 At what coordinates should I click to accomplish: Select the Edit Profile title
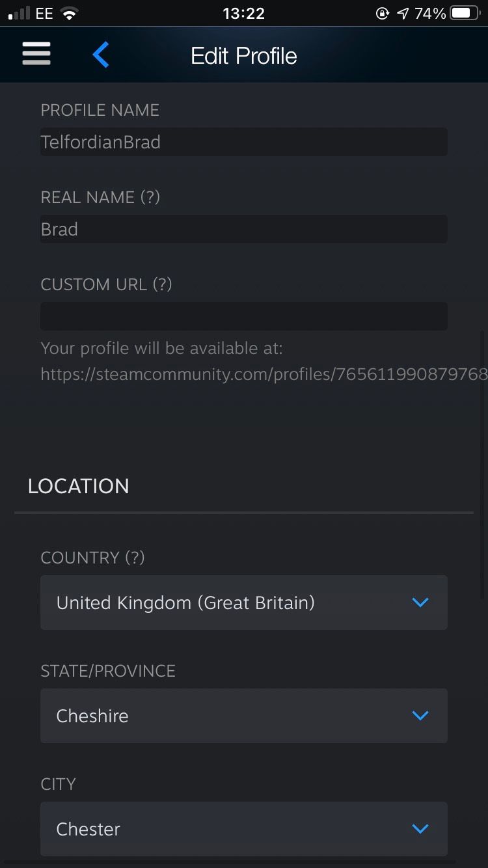click(243, 55)
